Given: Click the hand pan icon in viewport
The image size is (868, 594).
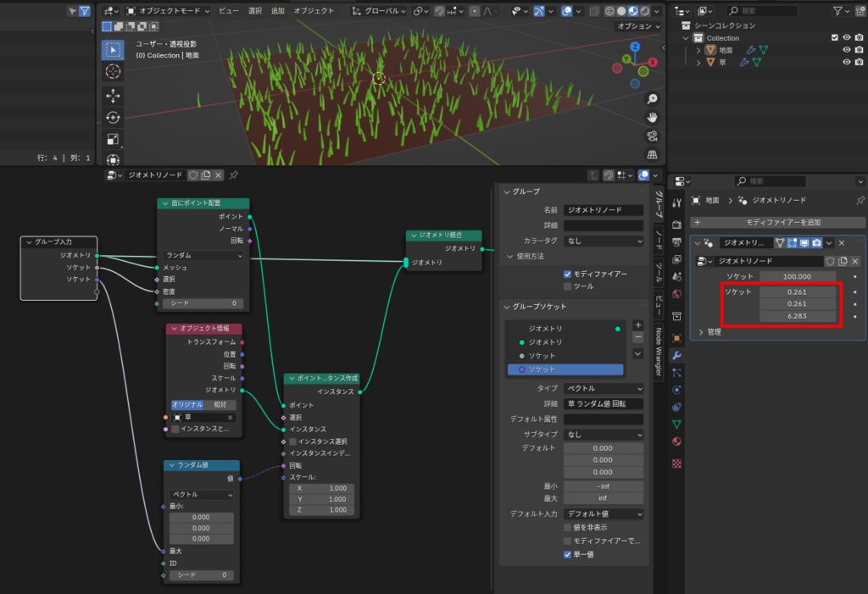Looking at the screenshot, I should (x=652, y=118).
